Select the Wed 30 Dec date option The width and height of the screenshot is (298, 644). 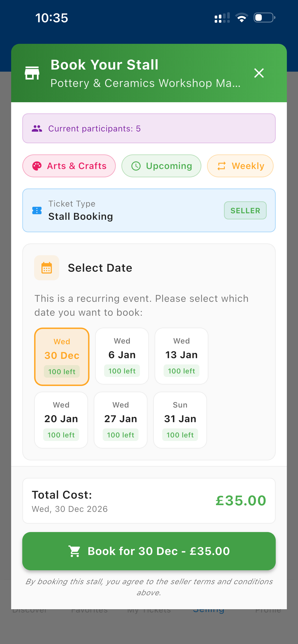point(62,357)
